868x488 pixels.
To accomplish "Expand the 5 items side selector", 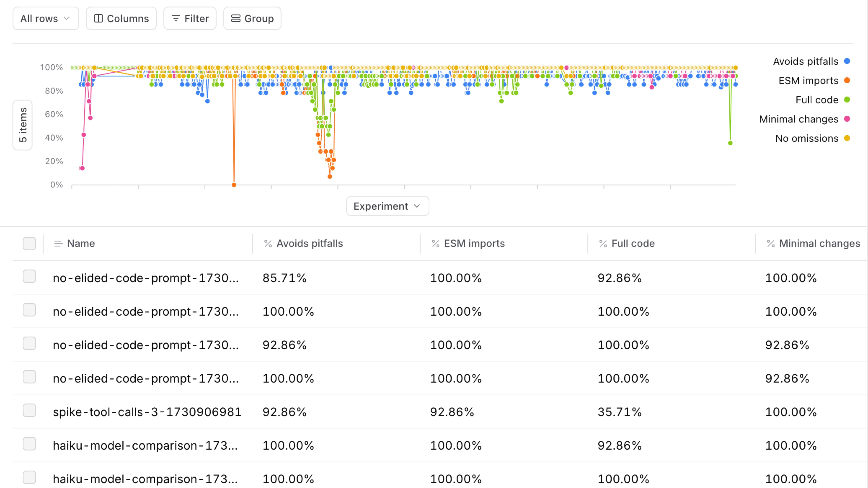I will click(x=23, y=125).
